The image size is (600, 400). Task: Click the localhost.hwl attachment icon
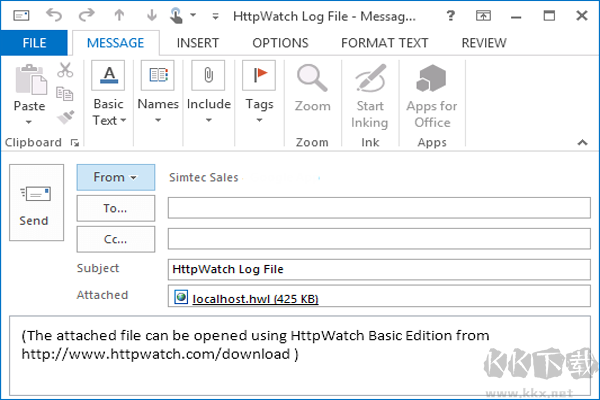181,297
